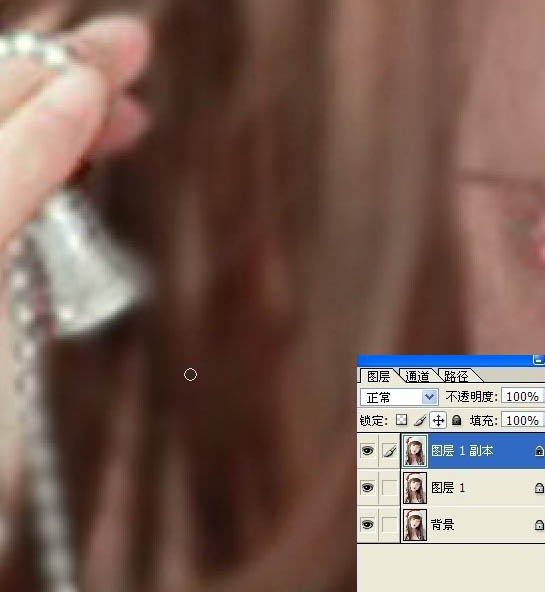Click the 图层 1 副本 layer thumbnail

(x=415, y=451)
